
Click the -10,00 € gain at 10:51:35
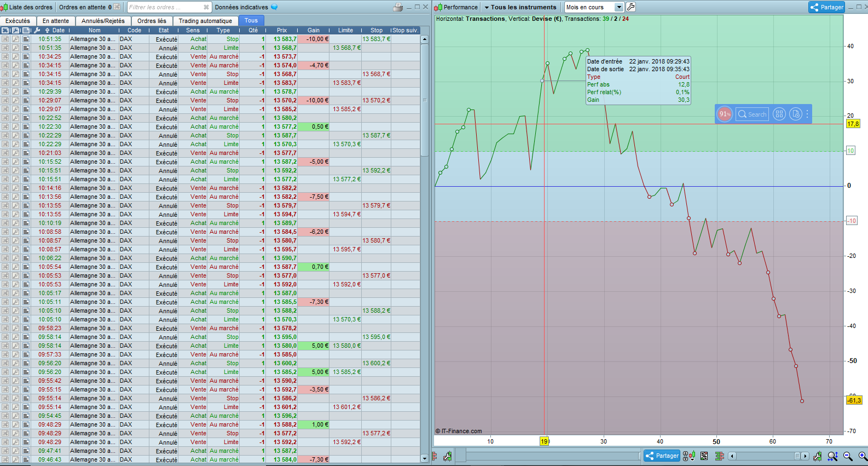(x=314, y=39)
